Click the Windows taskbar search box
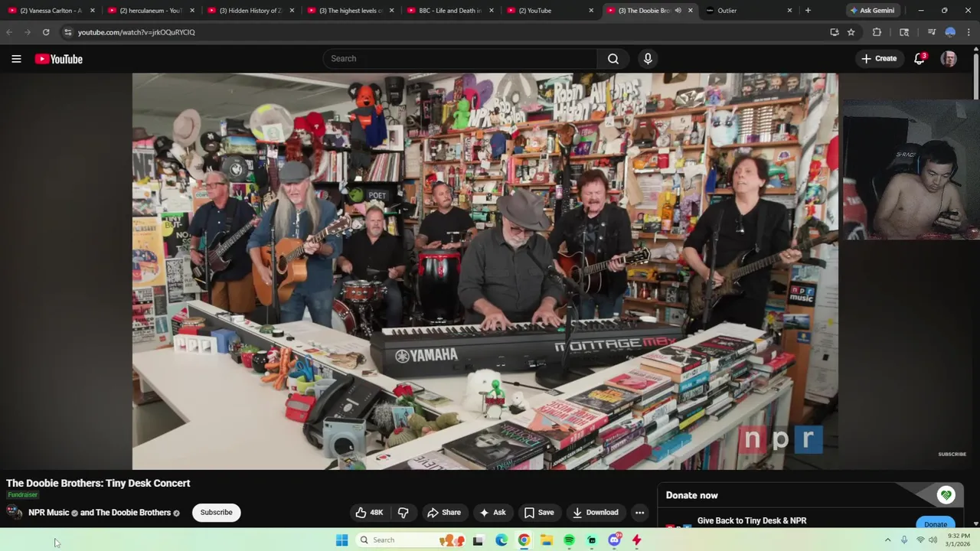 409,540
